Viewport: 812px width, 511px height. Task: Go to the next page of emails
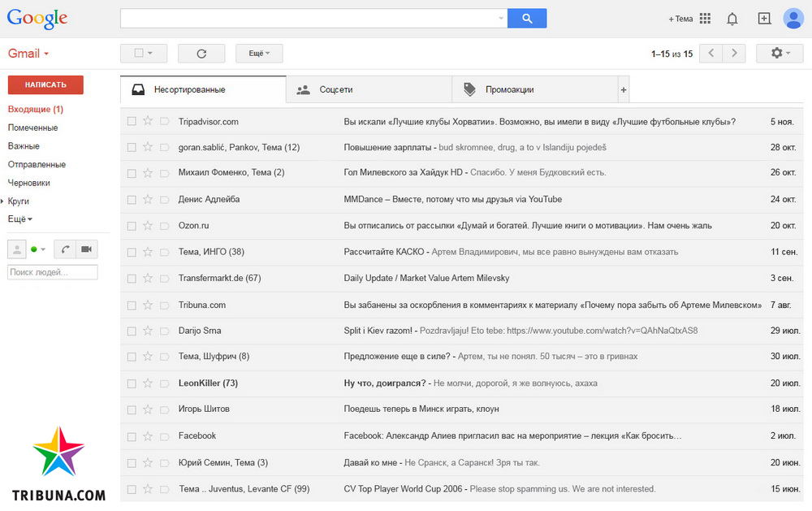[x=734, y=54]
